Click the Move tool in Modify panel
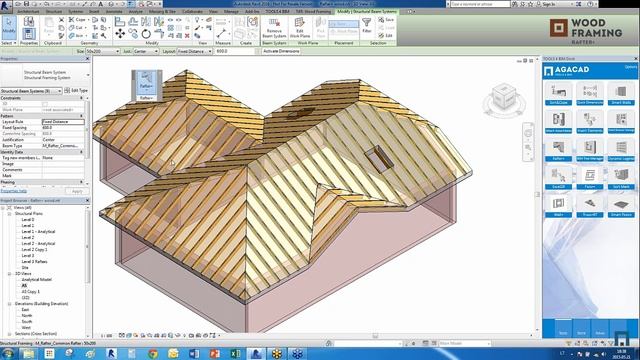The height and width of the screenshot is (360, 640). click(x=120, y=33)
